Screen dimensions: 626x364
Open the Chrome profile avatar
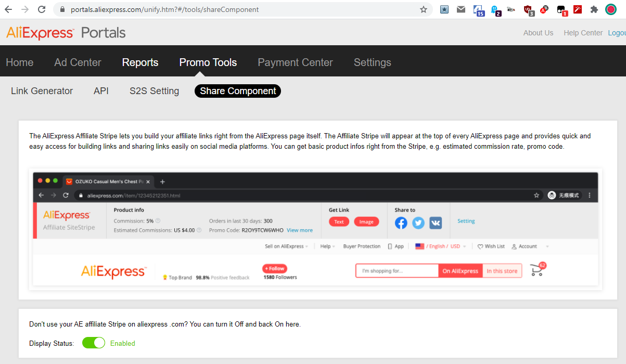(x=611, y=9)
